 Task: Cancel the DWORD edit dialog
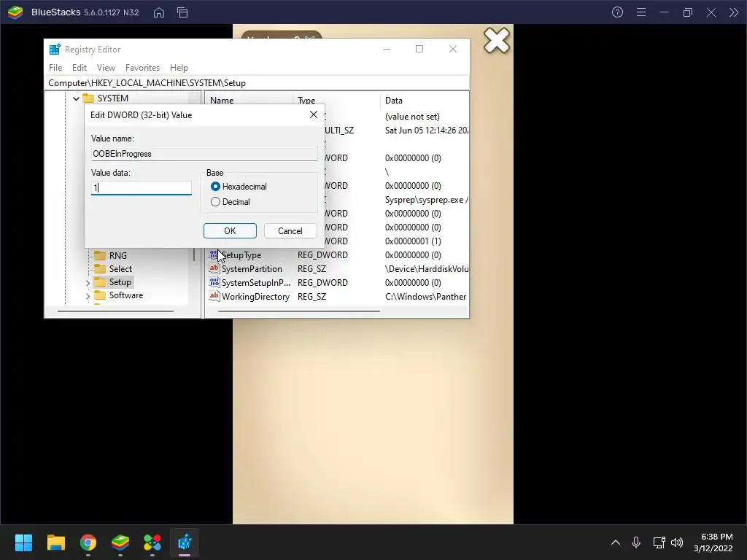click(x=290, y=231)
